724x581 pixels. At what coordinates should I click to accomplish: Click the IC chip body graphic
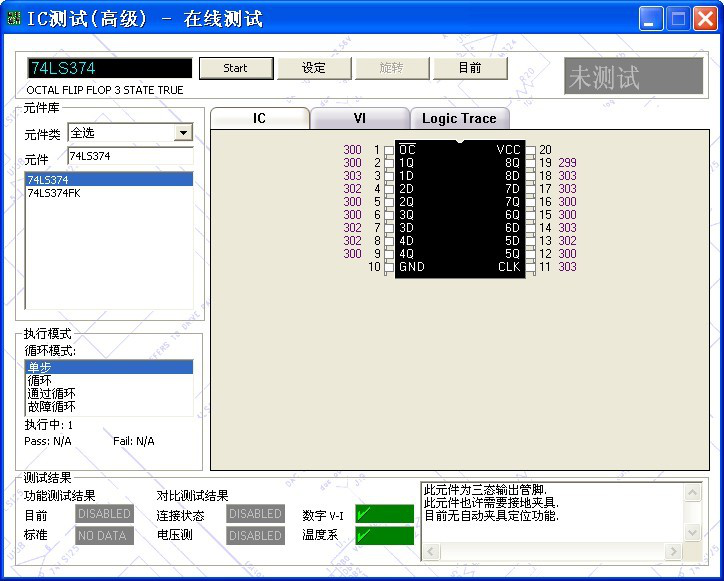pyautogui.click(x=460, y=209)
